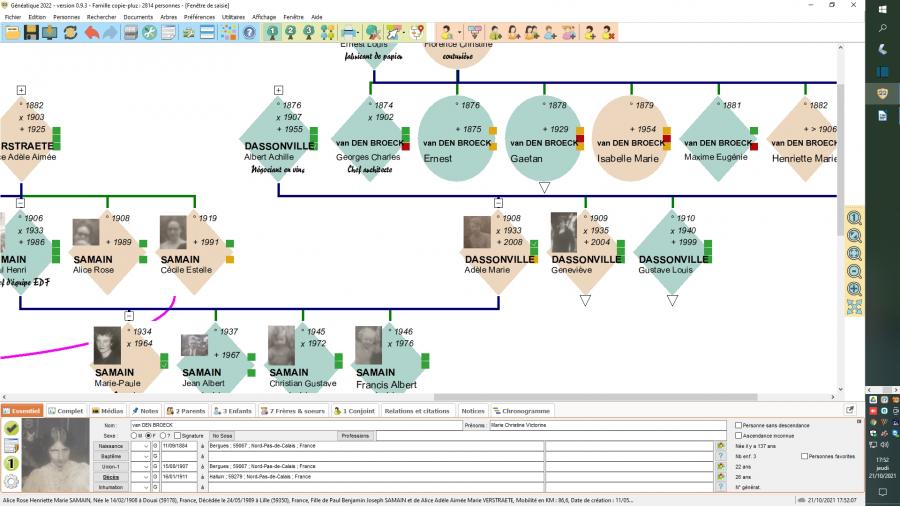
Task: Click the red undo arrow icon
Action: pos(91,33)
